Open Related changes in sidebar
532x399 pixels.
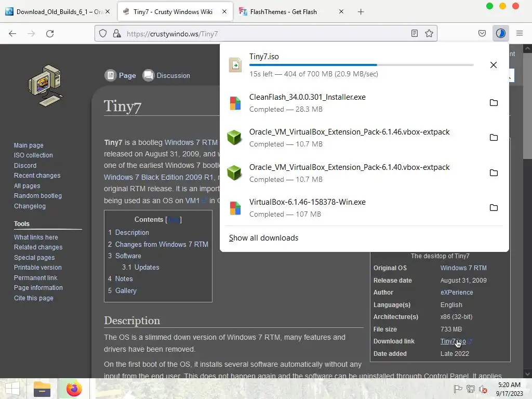38,247
